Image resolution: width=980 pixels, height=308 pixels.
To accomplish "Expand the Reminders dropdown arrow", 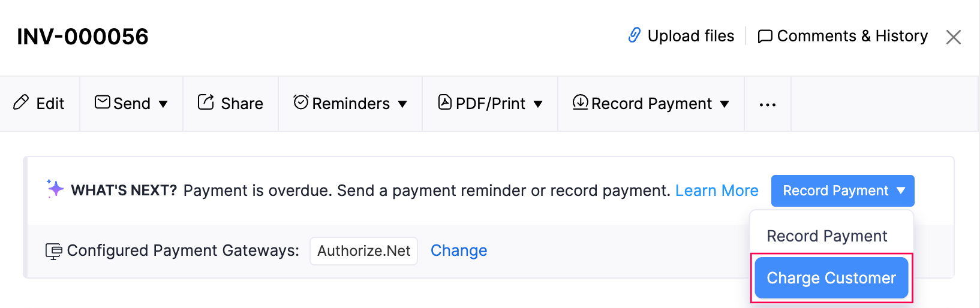I will tap(402, 104).
